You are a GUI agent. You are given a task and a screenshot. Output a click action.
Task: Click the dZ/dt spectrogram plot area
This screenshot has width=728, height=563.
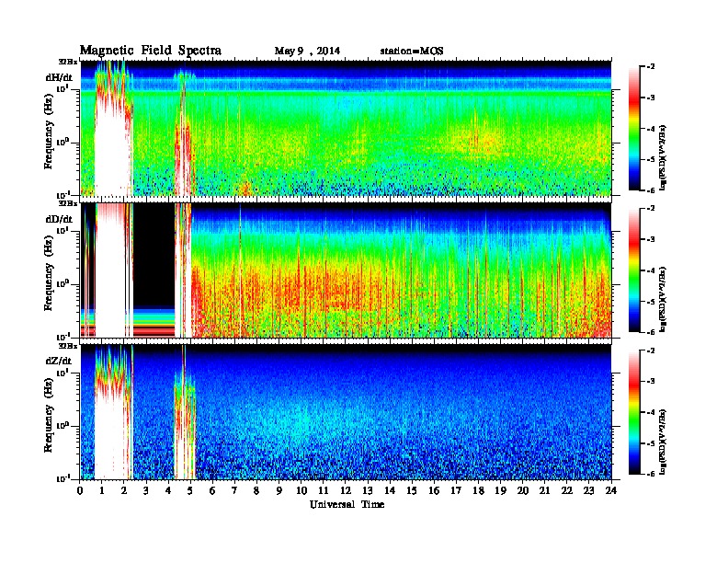pyautogui.click(x=347, y=412)
